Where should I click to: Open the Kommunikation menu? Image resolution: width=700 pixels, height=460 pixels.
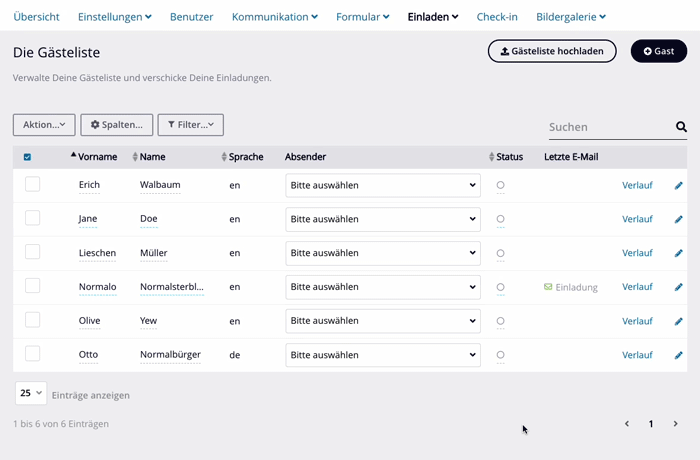(275, 17)
